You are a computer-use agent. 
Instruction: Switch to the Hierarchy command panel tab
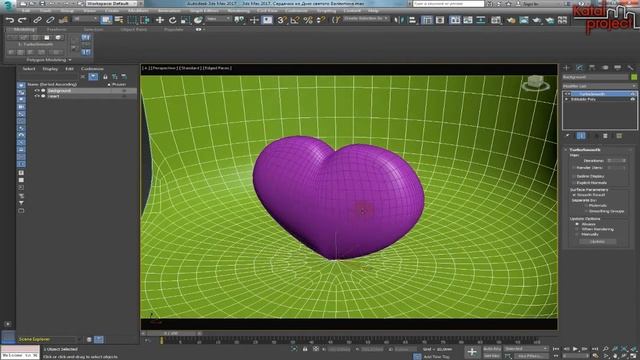click(592, 68)
